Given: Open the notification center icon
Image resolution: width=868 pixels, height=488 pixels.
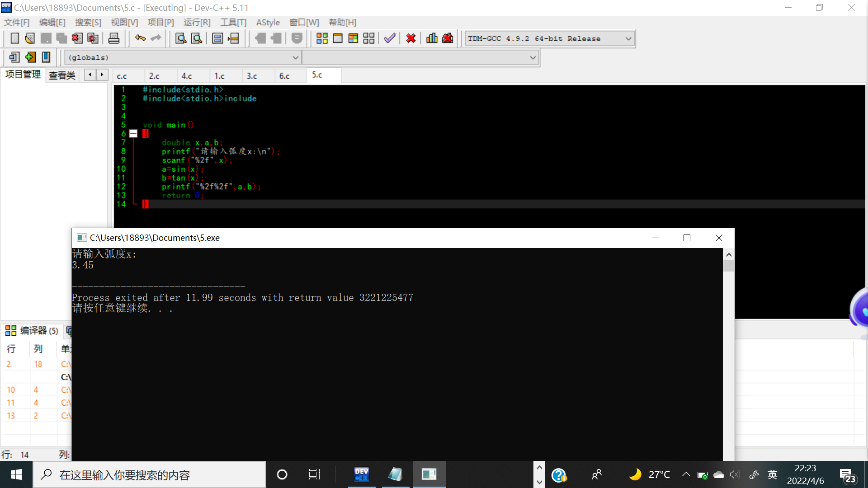Looking at the screenshot, I should (x=848, y=475).
